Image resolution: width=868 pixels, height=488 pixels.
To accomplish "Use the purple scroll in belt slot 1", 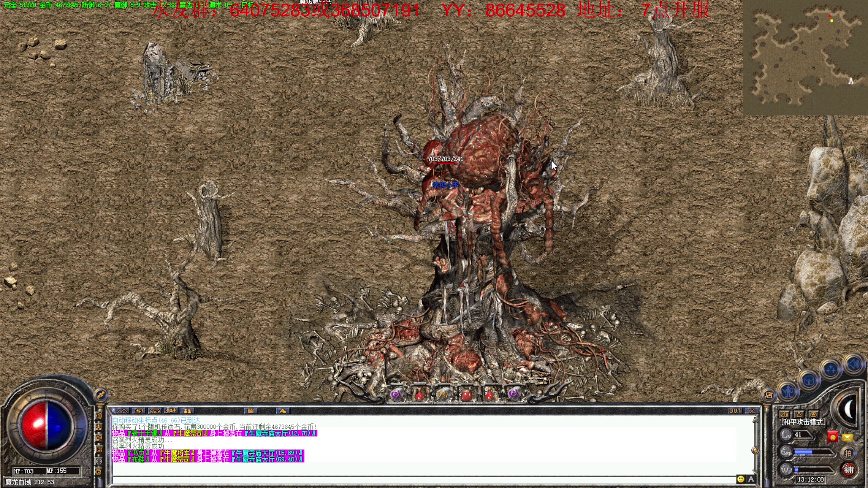I will click(396, 395).
